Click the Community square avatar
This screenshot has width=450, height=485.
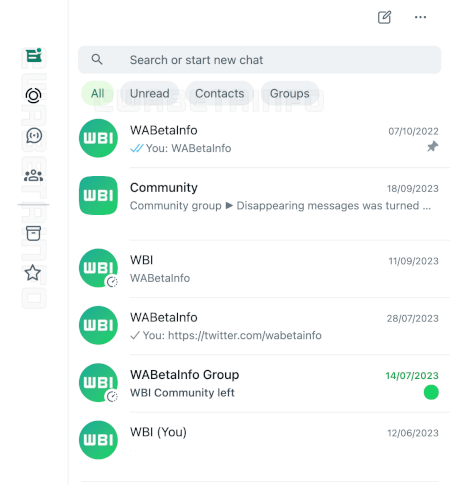click(98, 196)
